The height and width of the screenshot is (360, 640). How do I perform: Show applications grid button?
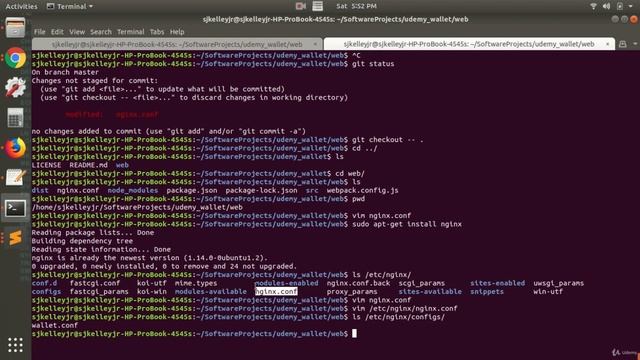16,345
